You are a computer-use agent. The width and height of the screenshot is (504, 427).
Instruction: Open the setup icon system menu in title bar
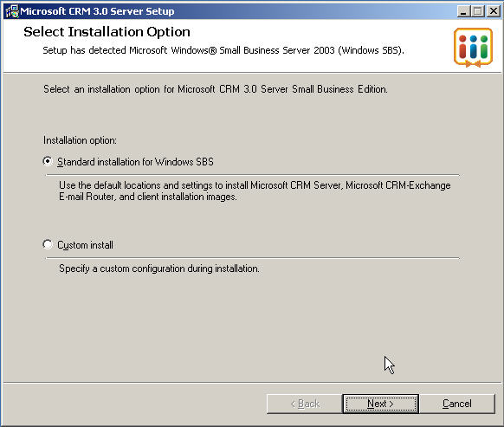[x=12, y=11]
